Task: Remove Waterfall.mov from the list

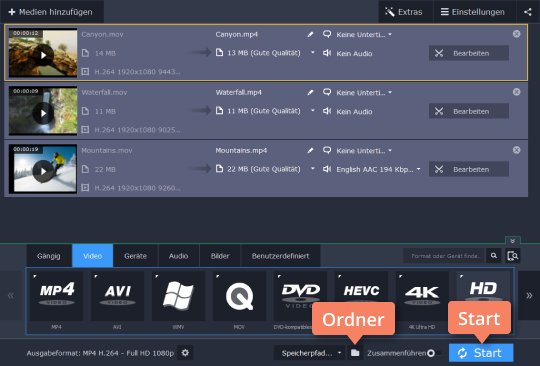Action: point(516,92)
